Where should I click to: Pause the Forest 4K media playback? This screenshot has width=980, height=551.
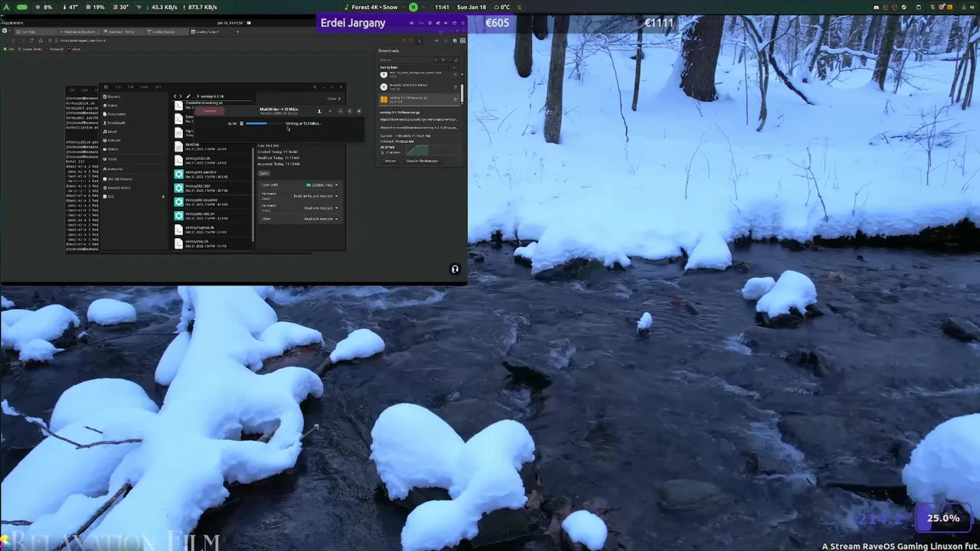tap(413, 7)
